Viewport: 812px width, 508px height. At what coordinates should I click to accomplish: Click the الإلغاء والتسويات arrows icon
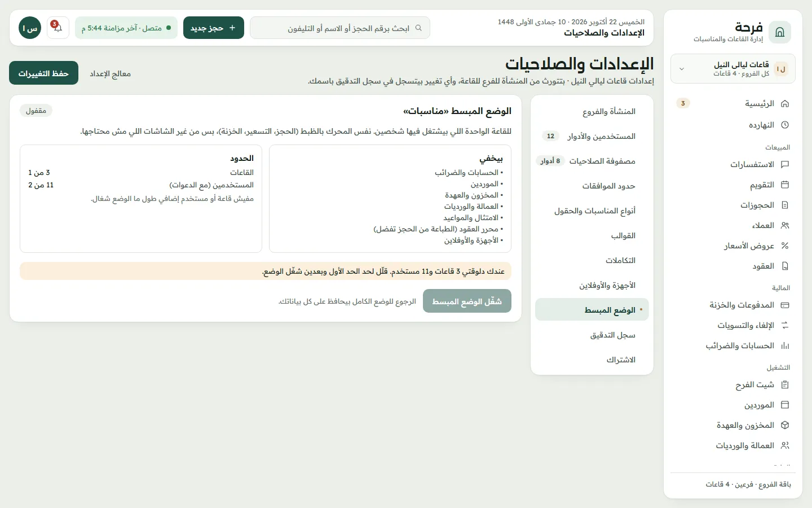click(785, 325)
